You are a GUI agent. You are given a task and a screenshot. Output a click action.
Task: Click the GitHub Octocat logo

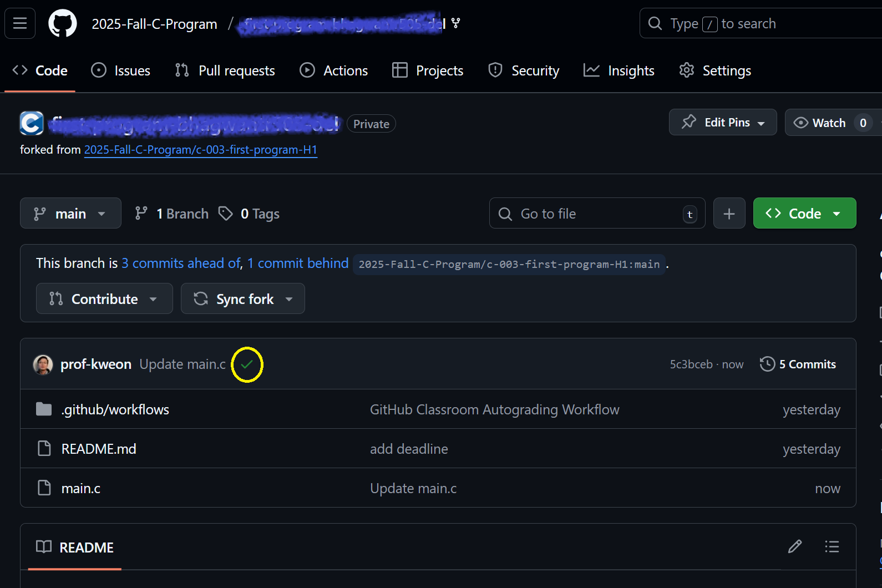tap(62, 24)
